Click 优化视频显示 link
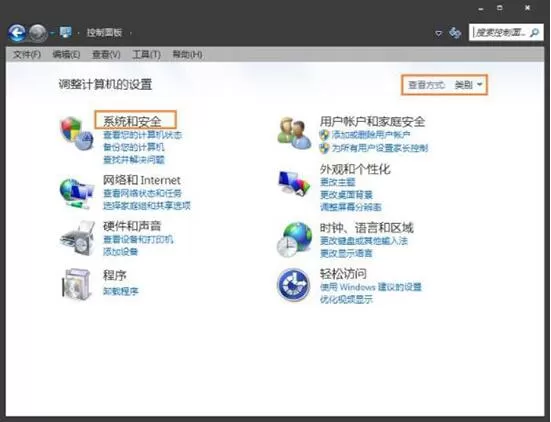The width and height of the screenshot is (551, 422). tap(346, 299)
